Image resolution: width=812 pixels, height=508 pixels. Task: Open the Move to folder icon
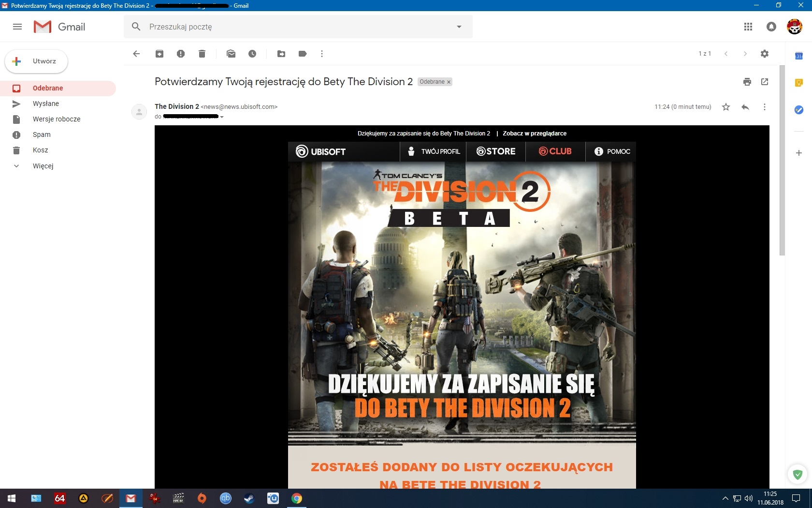pyautogui.click(x=281, y=54)
